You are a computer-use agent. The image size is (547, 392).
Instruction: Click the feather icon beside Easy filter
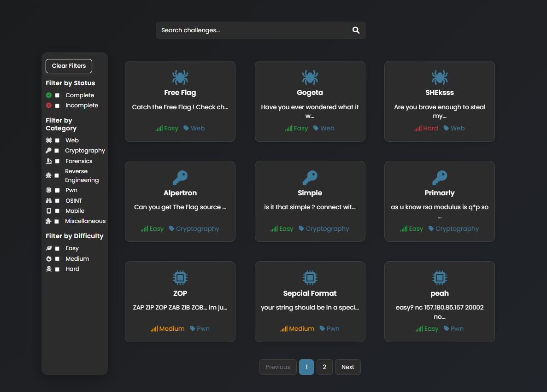point(49,248)
